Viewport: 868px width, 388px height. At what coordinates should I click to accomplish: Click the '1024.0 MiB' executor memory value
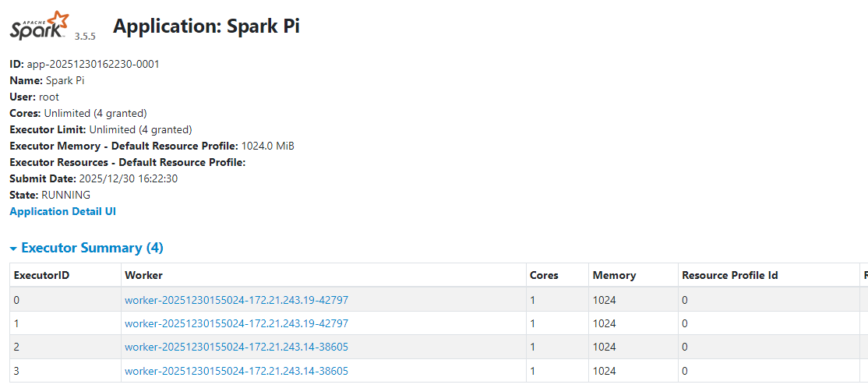pos(268,146)
